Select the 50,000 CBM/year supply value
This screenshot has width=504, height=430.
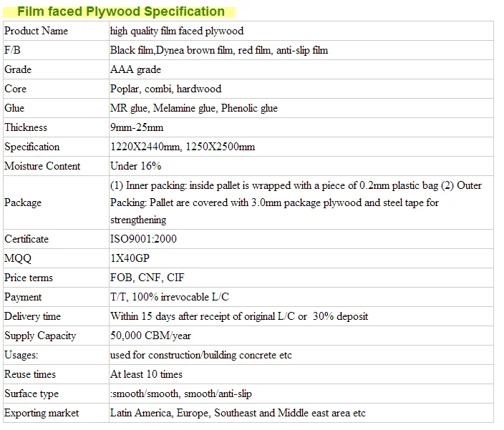(x=150, y=336)
